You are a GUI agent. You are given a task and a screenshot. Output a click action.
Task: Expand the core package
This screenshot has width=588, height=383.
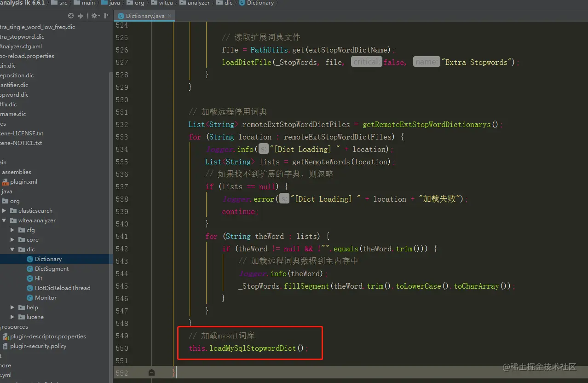[x=13, y=240]
